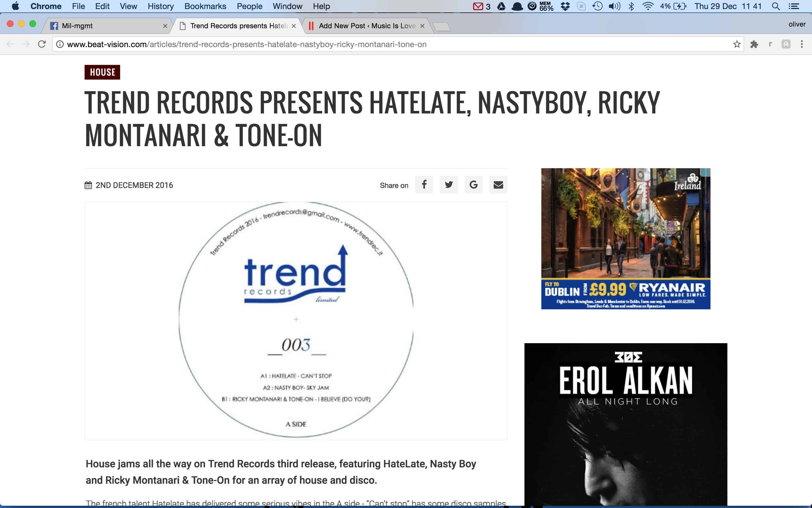Open the r extension icon in toolbar

coord(770,44)
